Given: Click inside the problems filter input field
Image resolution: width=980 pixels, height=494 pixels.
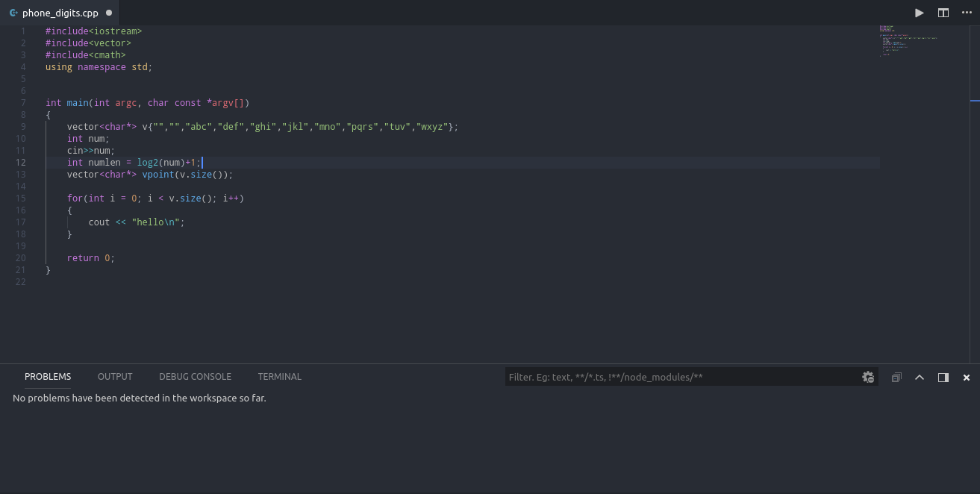Looking at the screenshot, I should click(672, 377).
